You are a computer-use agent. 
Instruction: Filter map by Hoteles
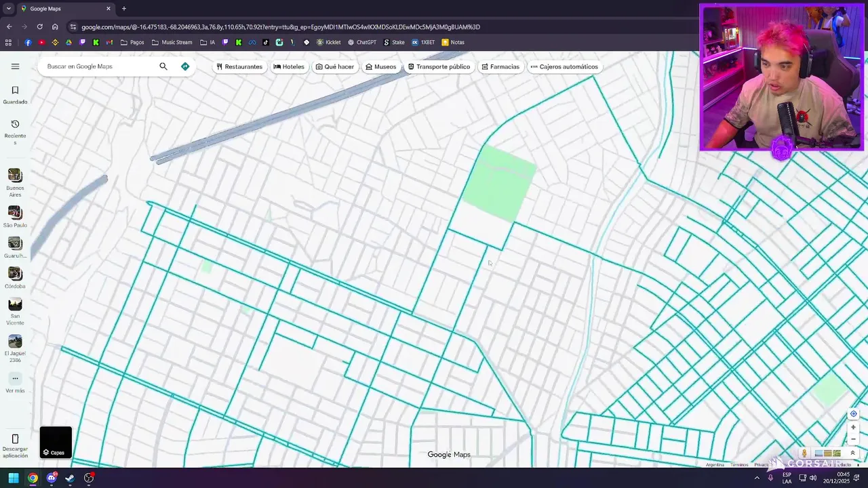[289, 66]
